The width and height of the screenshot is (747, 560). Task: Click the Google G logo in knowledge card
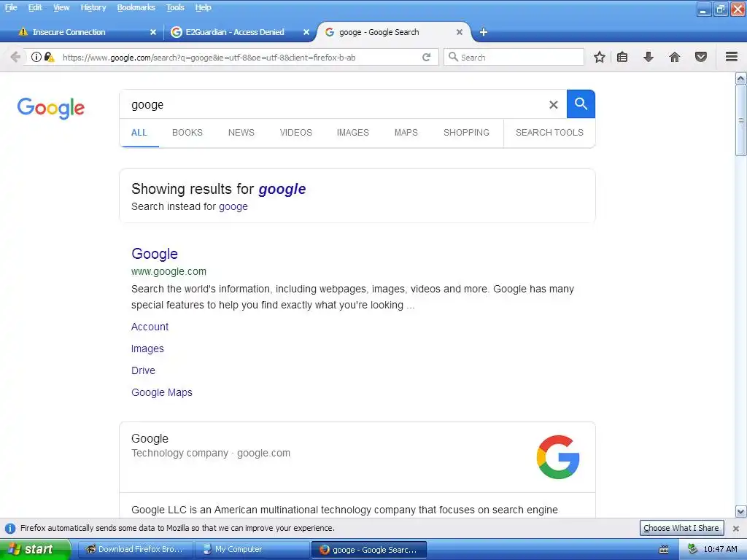click(558, 456)
